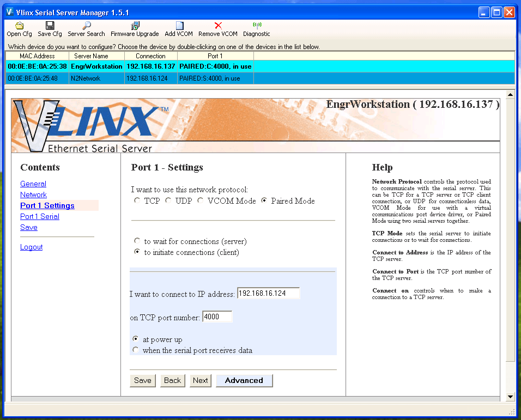Remove VCOM using red X icon

[x=218, y=29]
